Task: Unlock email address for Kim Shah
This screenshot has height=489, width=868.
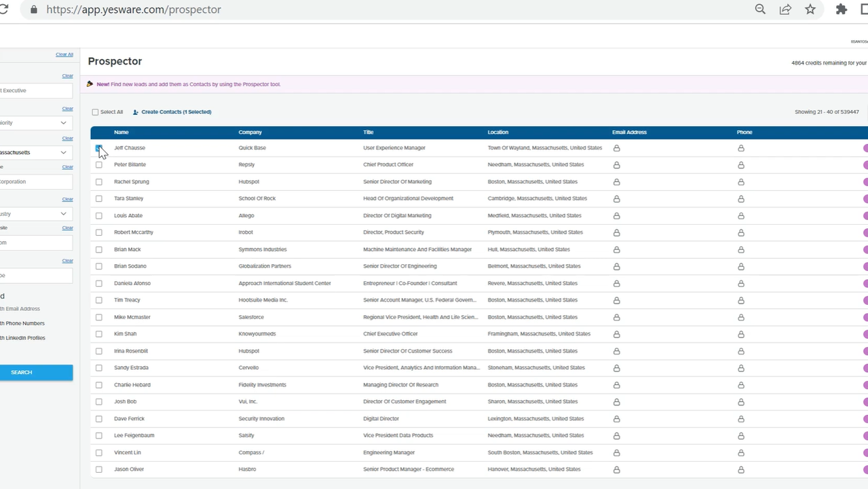Action: [617, 335]
